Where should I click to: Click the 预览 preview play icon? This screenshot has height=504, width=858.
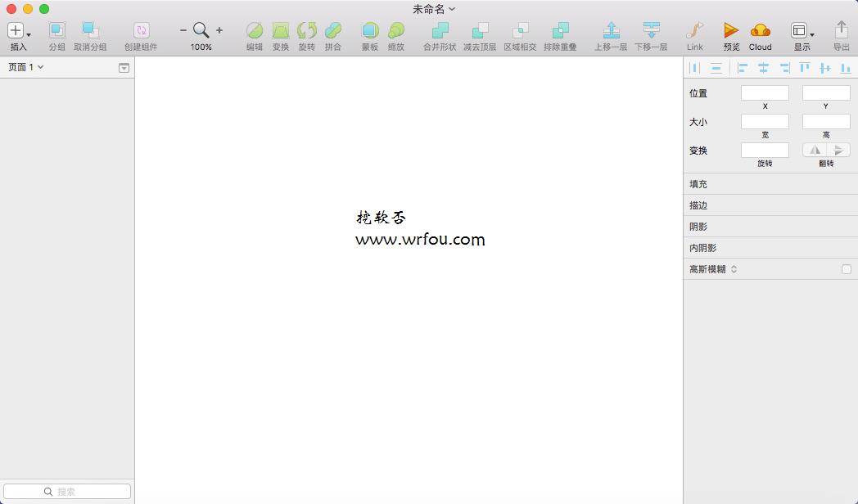coord(731,30)
